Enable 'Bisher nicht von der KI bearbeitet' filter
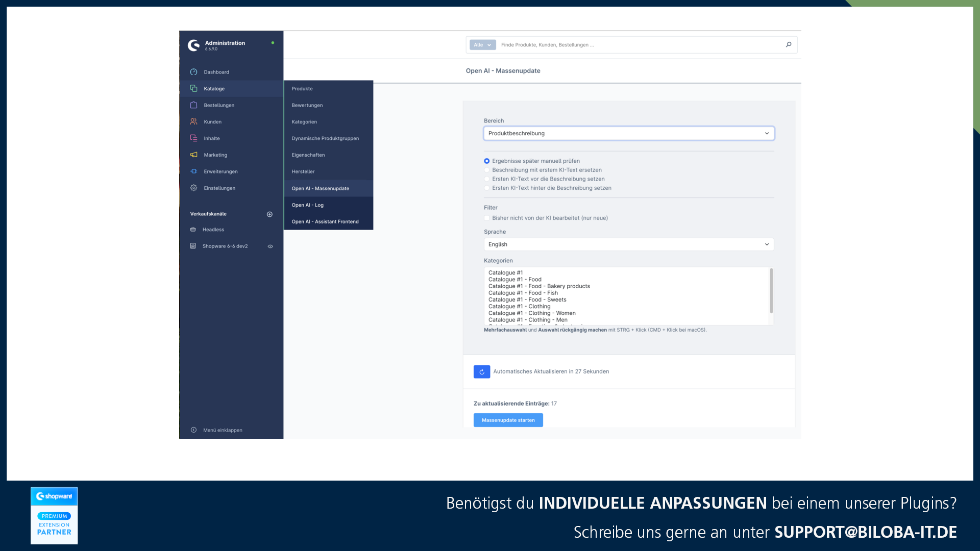 point(486,217)
